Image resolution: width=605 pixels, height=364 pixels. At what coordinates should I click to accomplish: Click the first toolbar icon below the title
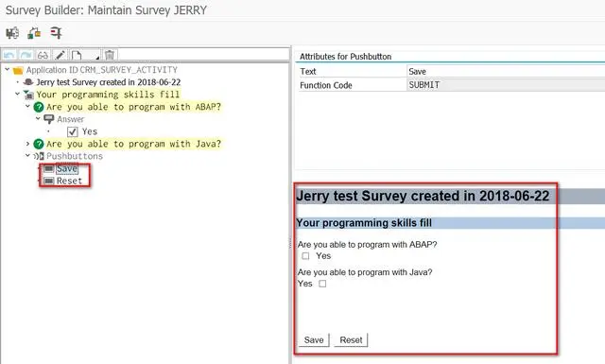click(x=12, y=33)
